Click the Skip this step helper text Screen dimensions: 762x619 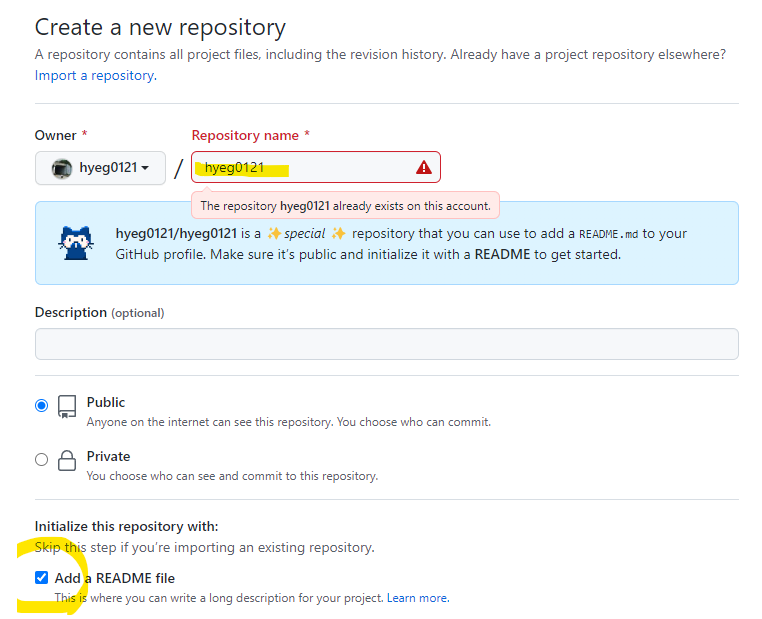point(205,548)
